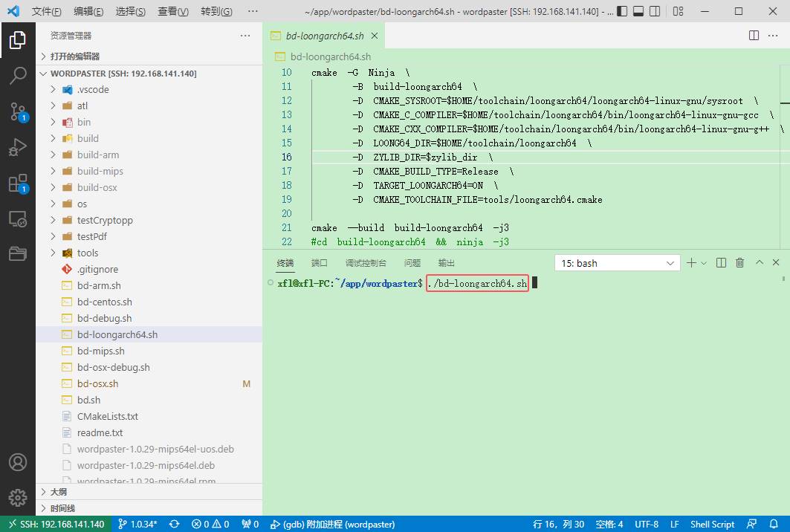790x532 pixels.
Task: Switch to the 调试控制台 panel tab
Action: [366, 263]
